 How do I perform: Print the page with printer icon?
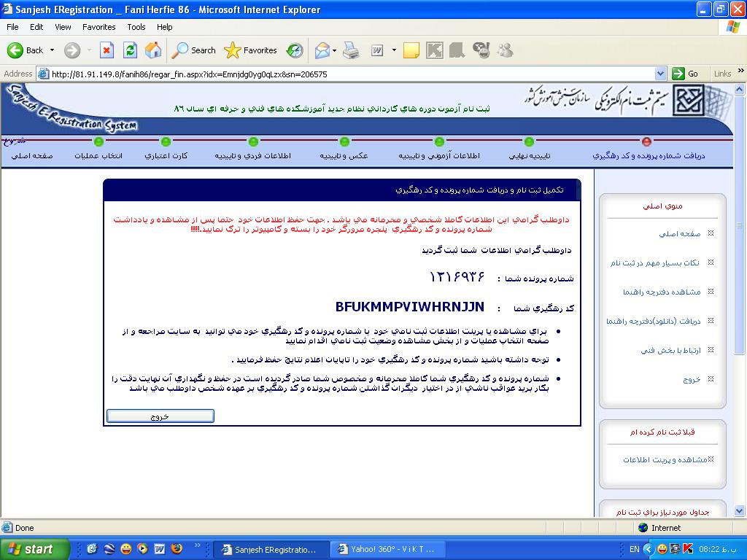point(351,50)
